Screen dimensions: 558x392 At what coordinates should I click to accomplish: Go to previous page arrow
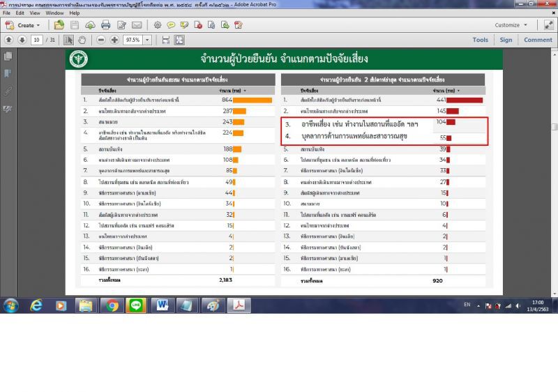click(x=9, y=40)
